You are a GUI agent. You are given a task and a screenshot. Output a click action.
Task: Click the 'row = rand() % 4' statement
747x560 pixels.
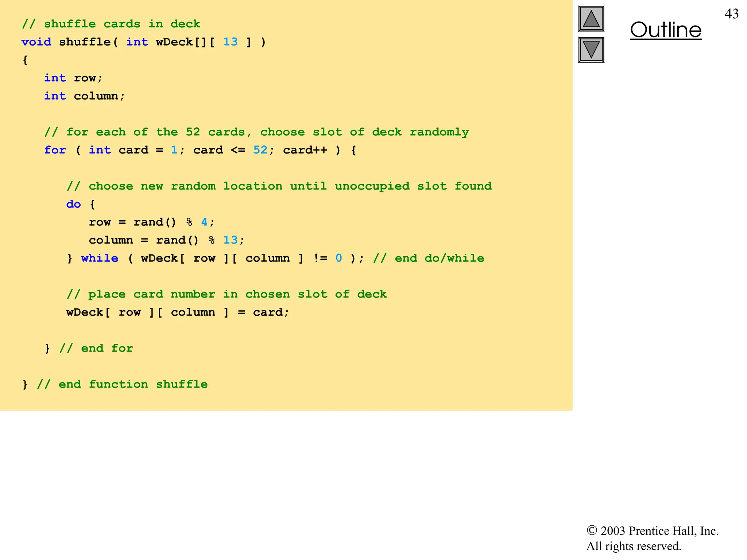pos(151,222)
